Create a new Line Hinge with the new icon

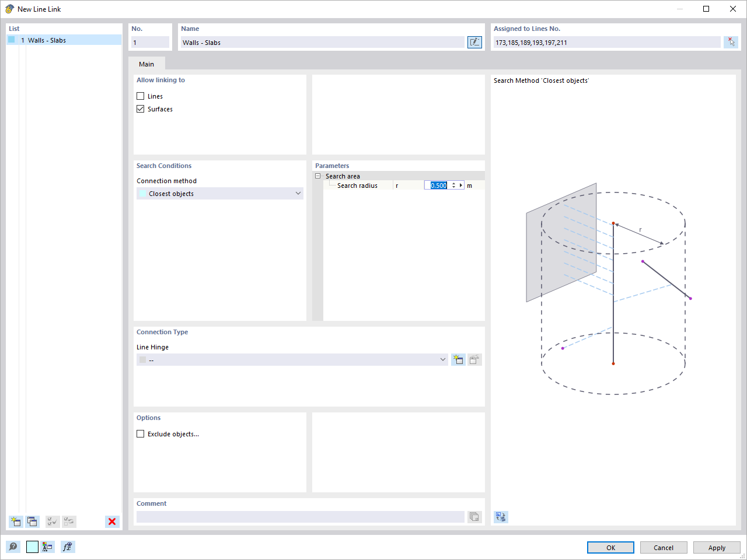pos(458,359)
